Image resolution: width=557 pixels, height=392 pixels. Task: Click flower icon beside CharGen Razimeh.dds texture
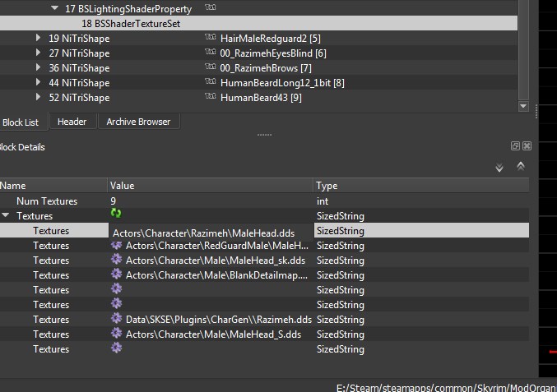click(x=116, y=319)
